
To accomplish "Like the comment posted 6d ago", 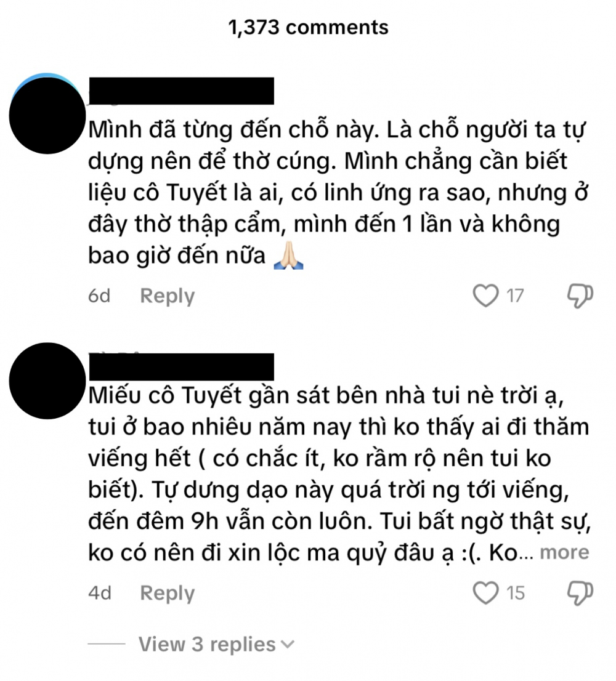I will 485,296.
